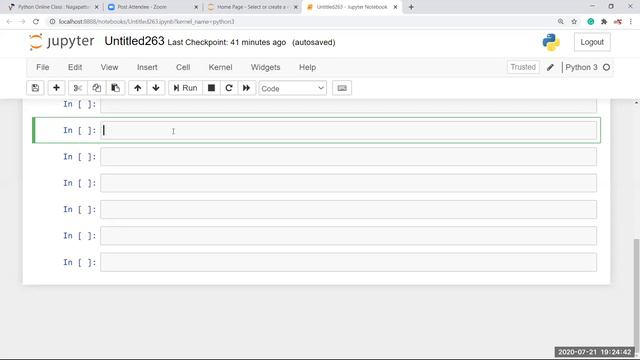Open the cell type Code dropdown
The height and width of the screenshot is (360, 640).
coord(293,89)
